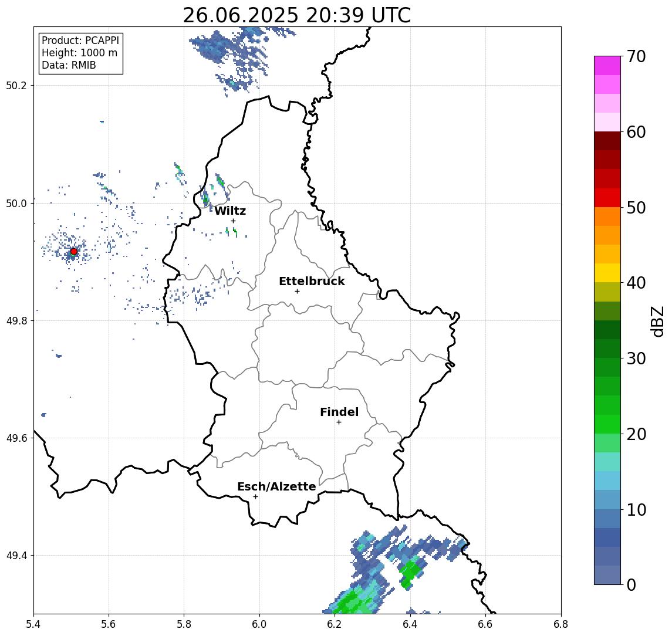Click the Data: RMIB text
Screen dimensions: 672x636
click(x=69, y=65)
